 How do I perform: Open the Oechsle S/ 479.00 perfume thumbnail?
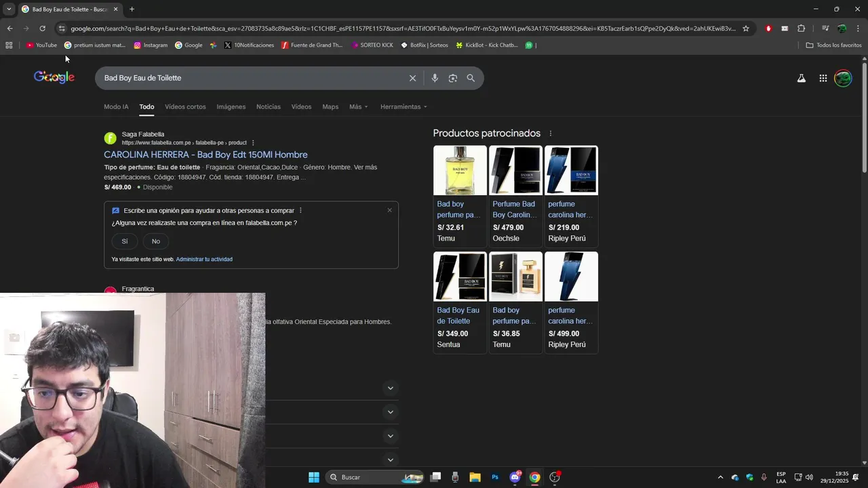[516, 171]
